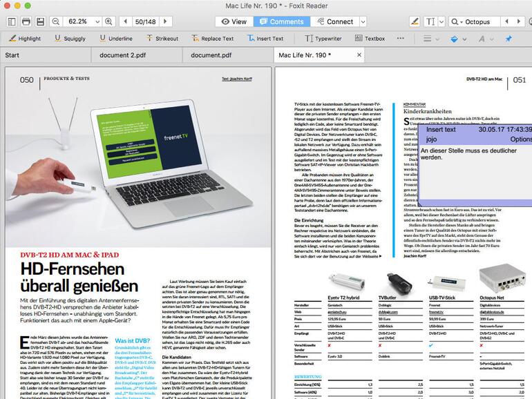Open the font style dropdown arrow
The image size is (532, 399).
[492, 39]
